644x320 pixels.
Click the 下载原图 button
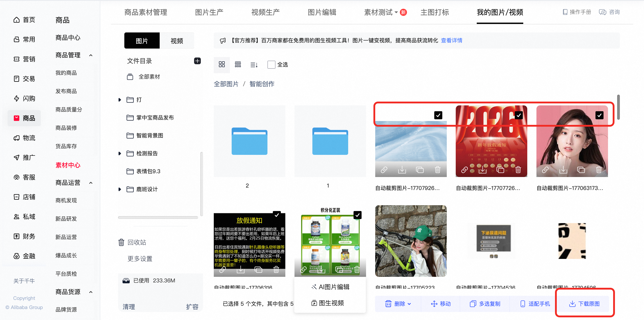[x=584, y=304]
